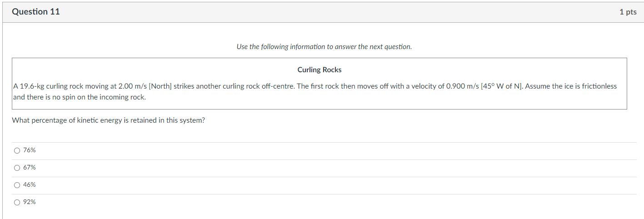644x219 pixels.
Task: Click the "67%" answer label text
Action: 30,168
